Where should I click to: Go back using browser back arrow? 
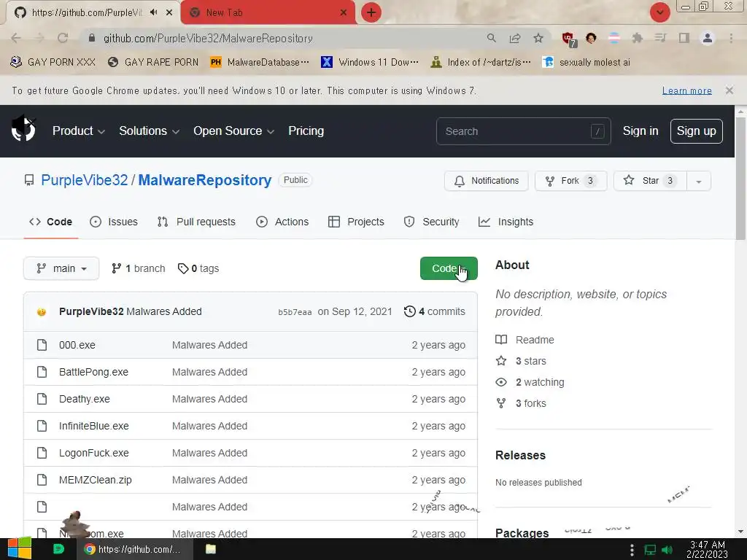pyautogui.click(x=16, y=38)
